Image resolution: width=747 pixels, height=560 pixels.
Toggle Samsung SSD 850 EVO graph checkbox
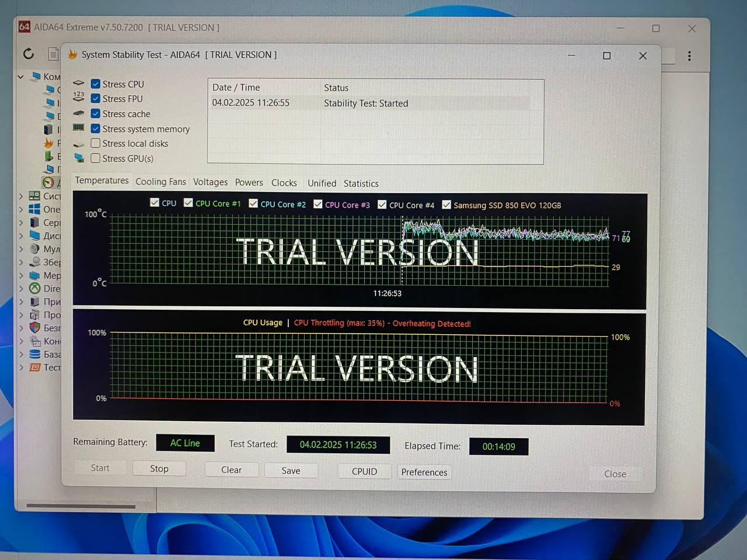(x=446, y=204)
